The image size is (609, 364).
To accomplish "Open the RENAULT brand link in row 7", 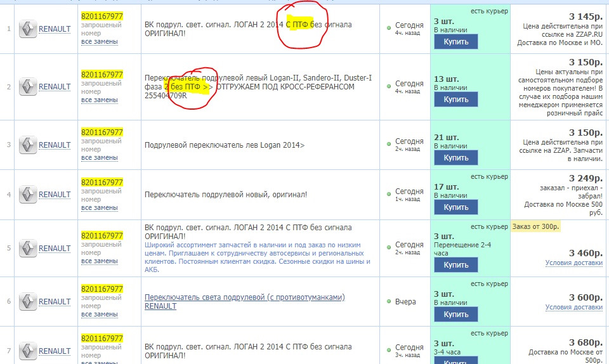I will pyautogui.click(x=55, y=351).
